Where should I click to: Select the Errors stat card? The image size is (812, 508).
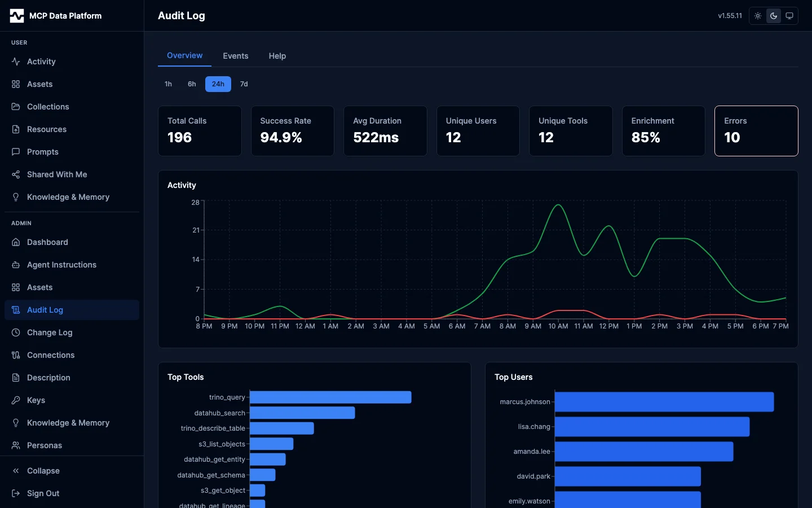[756, 131]
